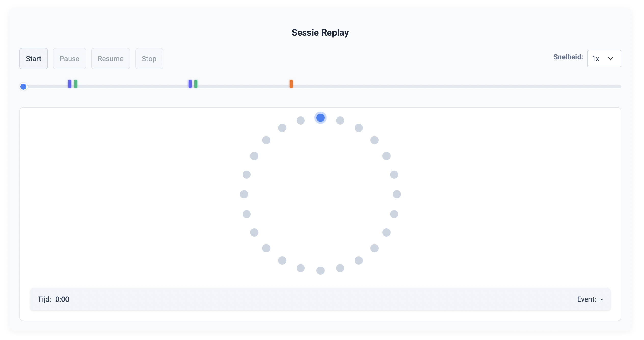Click the dropdown chevron next to 1x
The image size is (644, 340).
(611, 59)
